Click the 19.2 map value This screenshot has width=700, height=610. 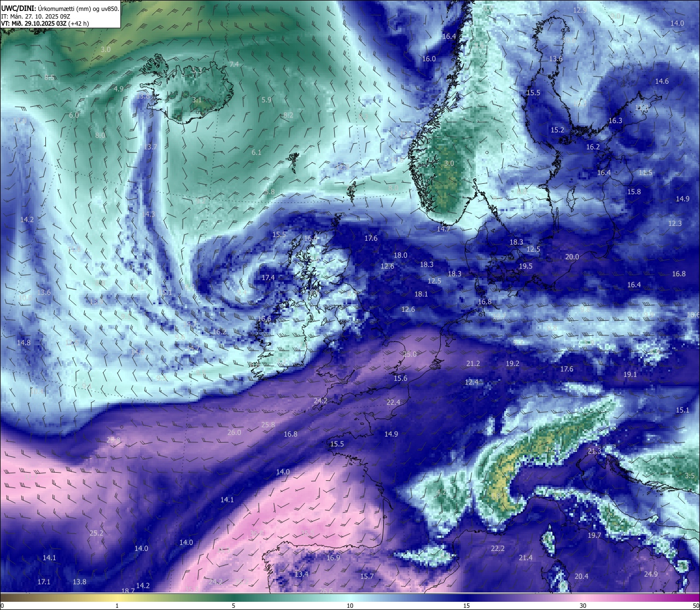pos(512,364)
